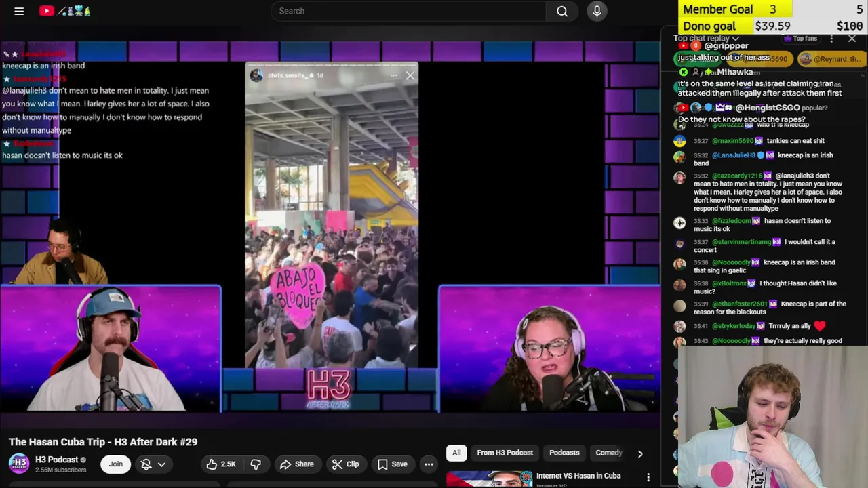Select the From H3 Podcast chip
Screen dimensions: 868x488
(x=505, y=453)
